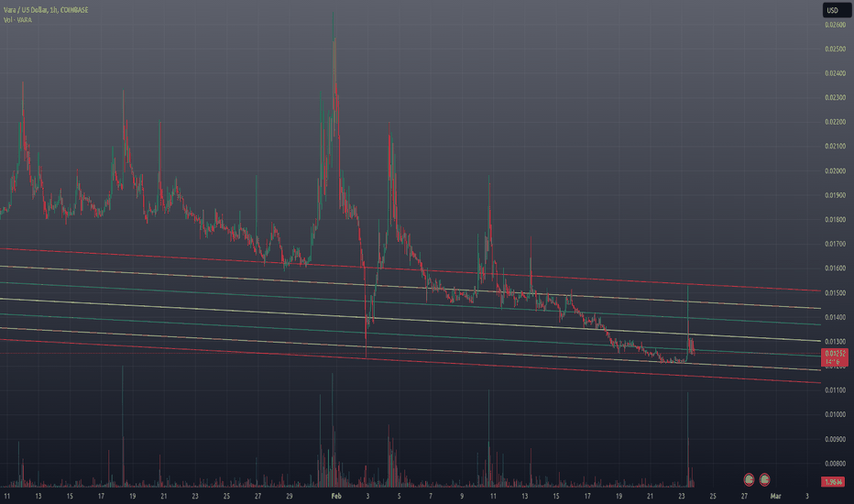Click the 0.02000 price axis label
Viewport: 854px width, 504px height.
coord(835,171)
